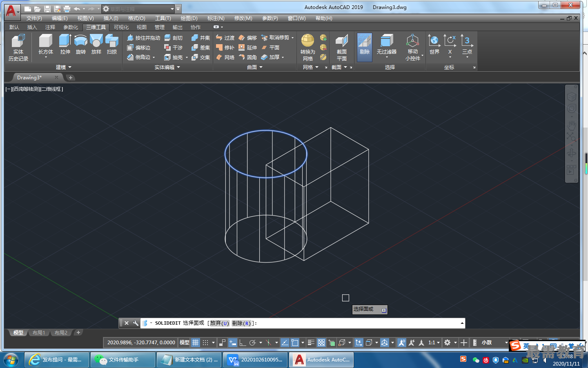588x368 pixels.
Task: Open the workspace selector dropdown in title bar
Action: (172, 9)
